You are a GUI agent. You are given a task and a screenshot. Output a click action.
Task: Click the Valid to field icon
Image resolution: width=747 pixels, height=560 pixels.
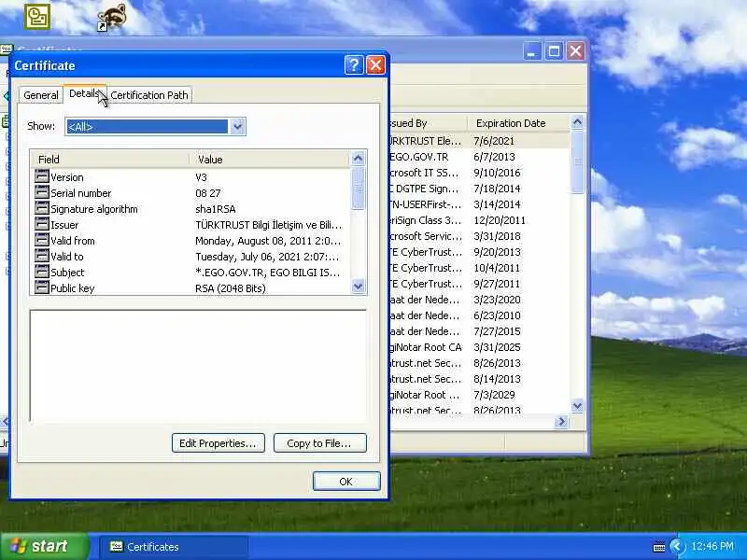(42, 256)
